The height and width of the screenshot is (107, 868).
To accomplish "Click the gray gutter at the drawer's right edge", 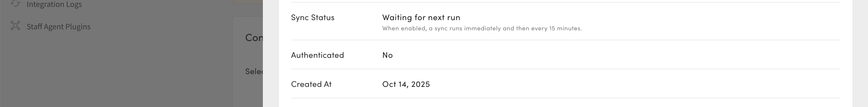I will click(x=860, y=54).
